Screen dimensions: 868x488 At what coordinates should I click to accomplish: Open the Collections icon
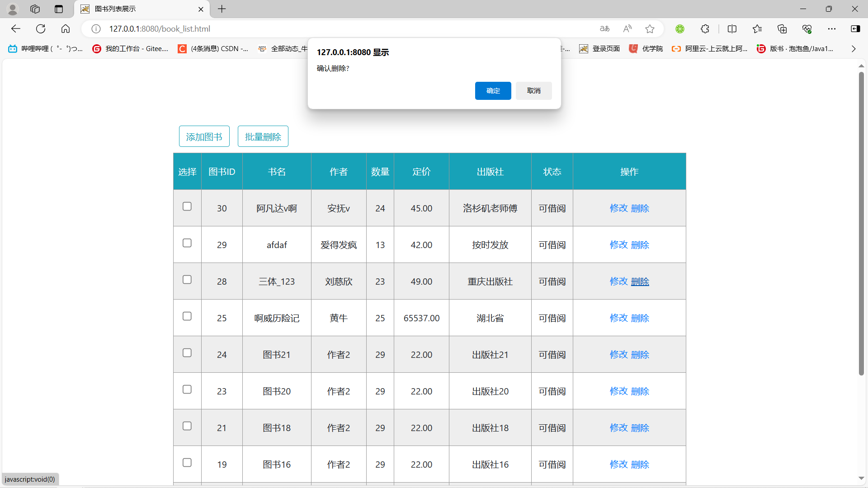click(x=782, y=29)
